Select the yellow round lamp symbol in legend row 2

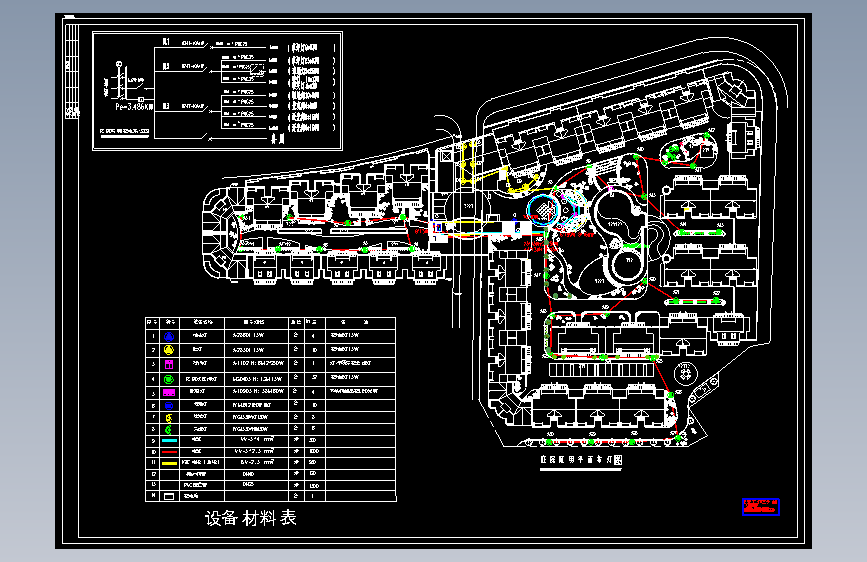pos(169,350)
